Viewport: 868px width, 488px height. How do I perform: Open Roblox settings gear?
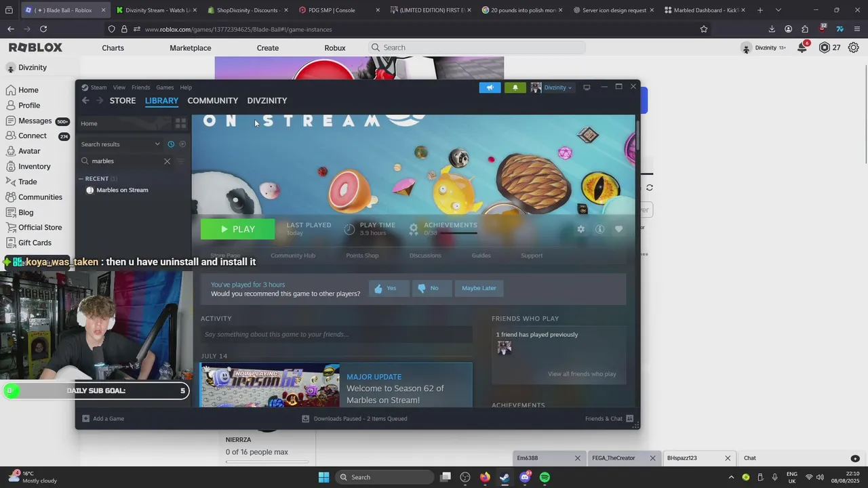coord(854,47)
